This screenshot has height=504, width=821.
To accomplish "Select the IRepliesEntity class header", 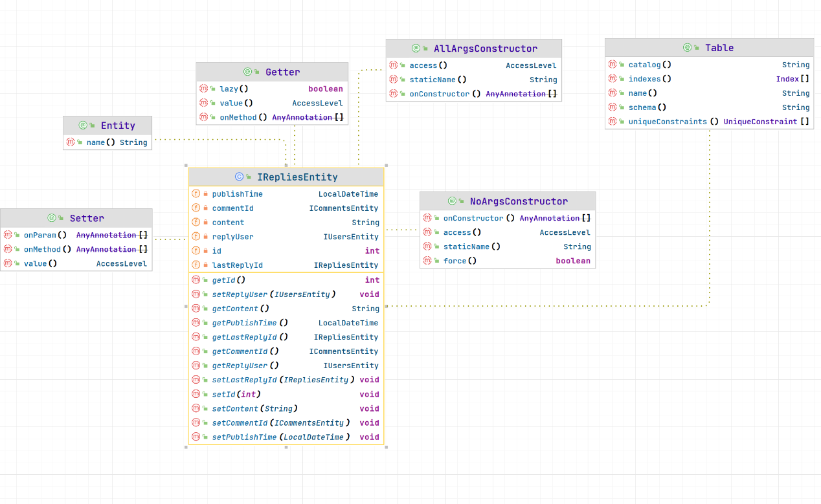I will 286,177.
